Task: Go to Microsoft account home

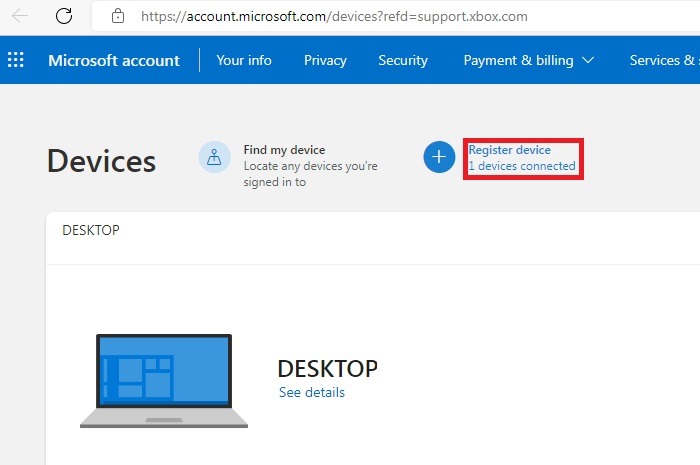Action: tap(114, 60)
